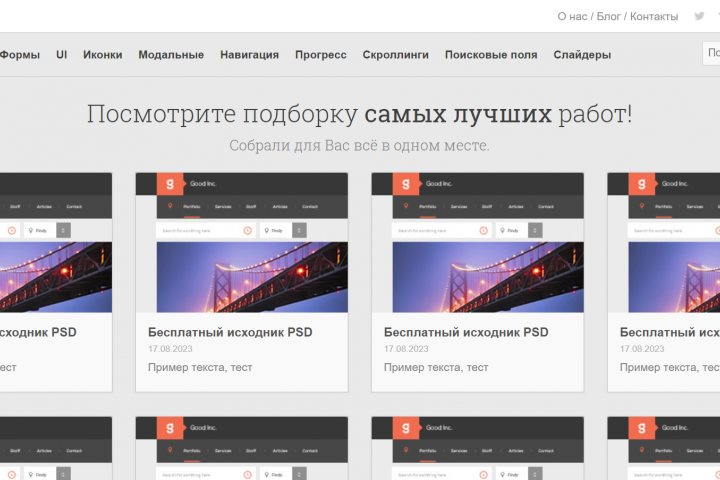Select the "Формы" category
The height and width of the screenshot is (480, 720).
[x=20, y=55]
